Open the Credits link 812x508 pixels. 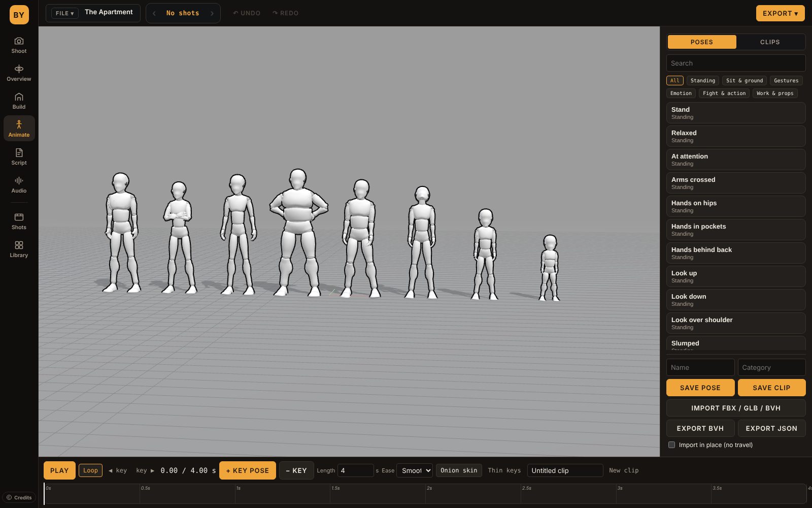(19, 497)
